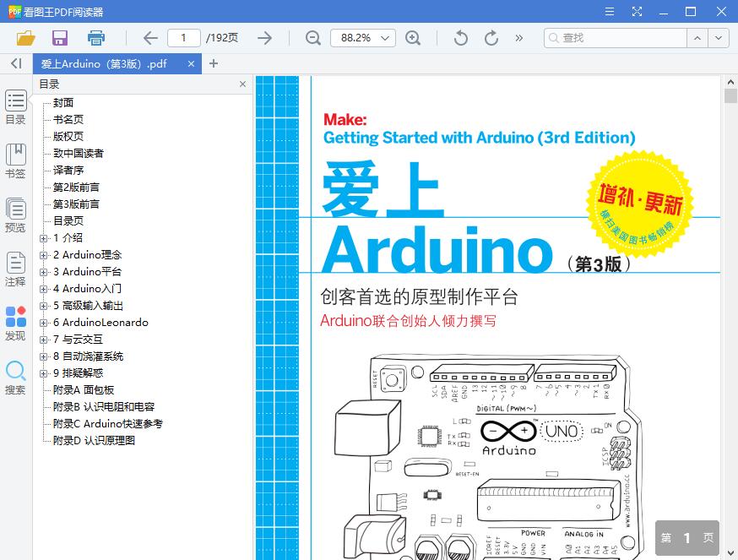The image size is (738, 560).
Task: Click the scrollbar up arrow
Action: click(730, 81)
